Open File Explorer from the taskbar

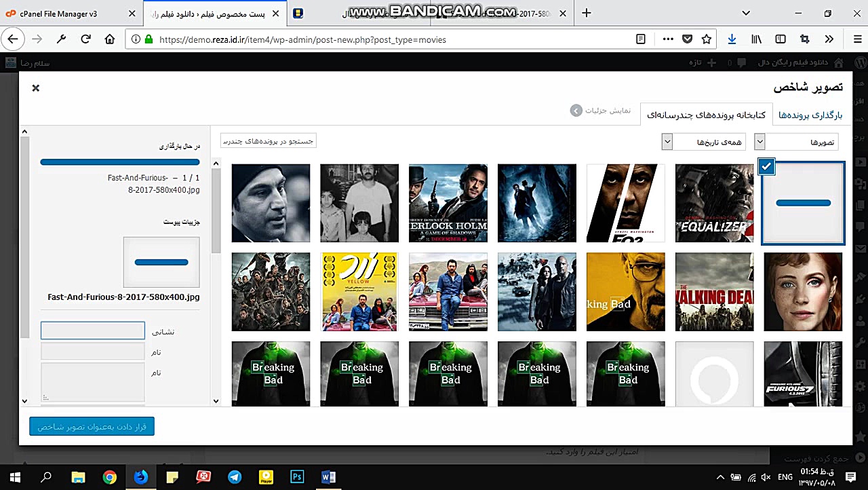(x=78, y=477)
